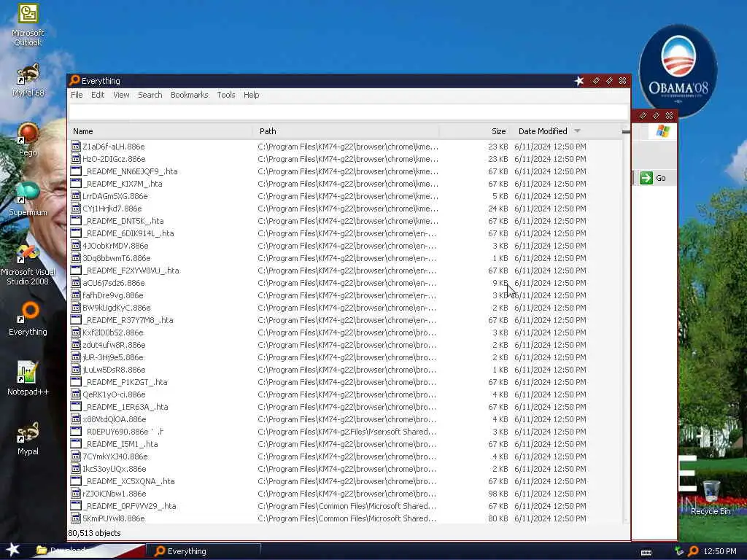
Task: Click file icon of _README_DNT5K_.hta
Action: 76,220
